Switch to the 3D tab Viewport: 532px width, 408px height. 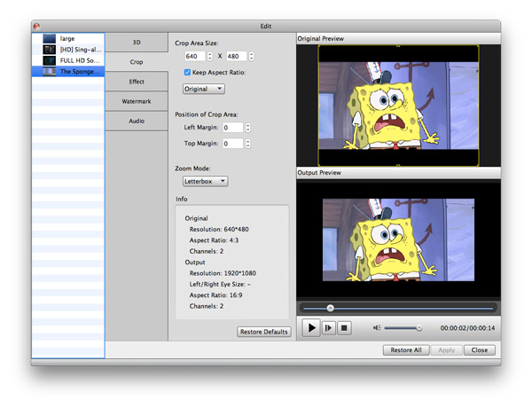coord(136,43)
